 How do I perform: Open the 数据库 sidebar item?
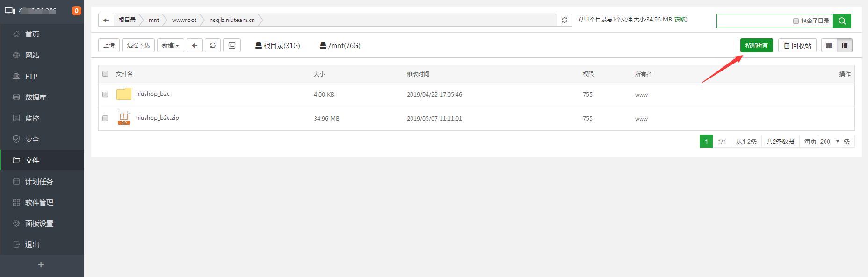42,97
